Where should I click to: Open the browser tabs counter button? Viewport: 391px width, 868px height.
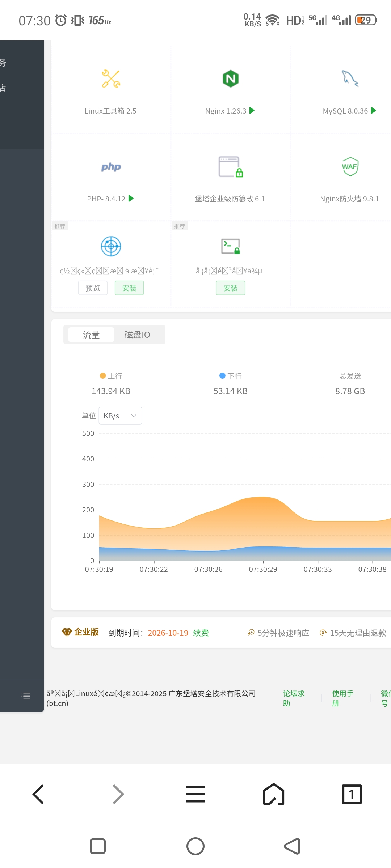[352, 794]
